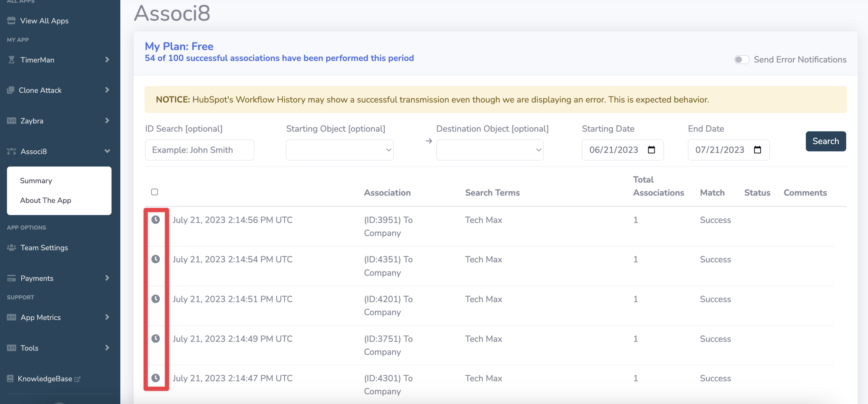Select the Associ8 app icon
Viewport: 868px width, 404px height.
pyautogui.click(x=10, y=151)
